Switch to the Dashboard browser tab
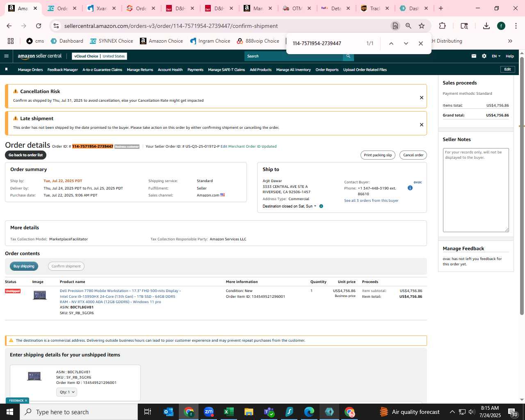The image size is (525, 420). point(413,8)
